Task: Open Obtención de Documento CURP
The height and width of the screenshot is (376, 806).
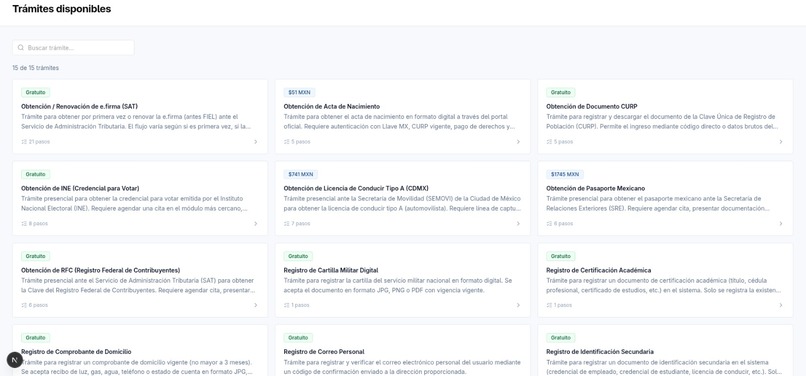Action: pyautogui.click(x=592, y=106)
